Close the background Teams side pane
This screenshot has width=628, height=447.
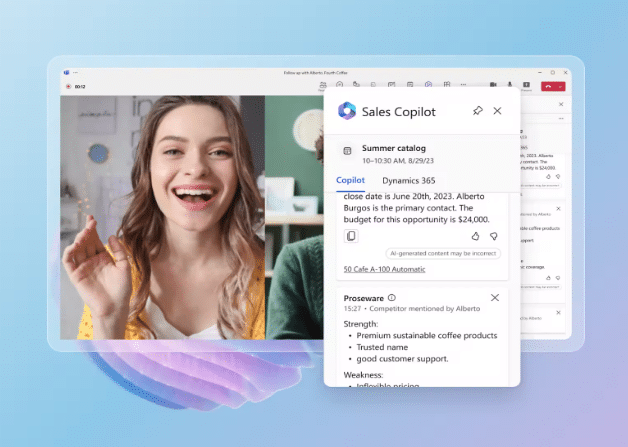[561, 104]
